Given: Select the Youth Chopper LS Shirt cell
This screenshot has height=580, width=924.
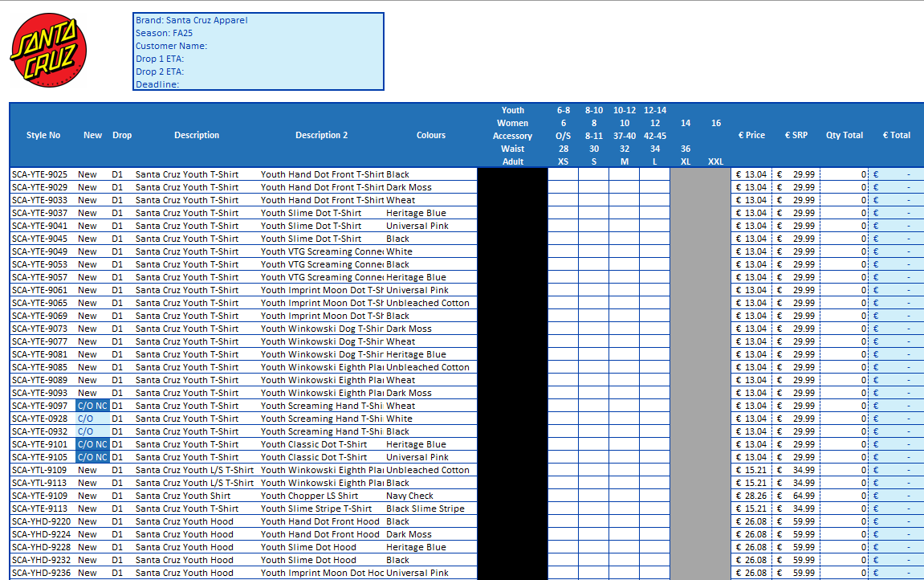Looking at the screenshot, I should click(x=310, y=496).
